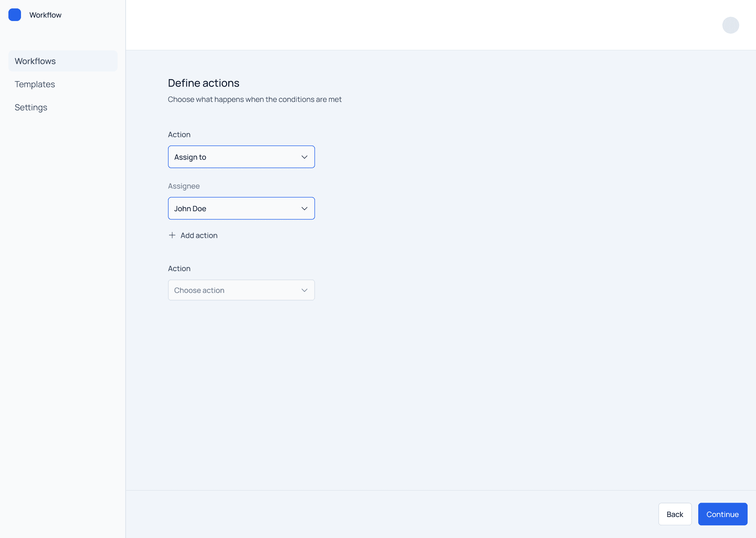Viewport: 756px width, 538px height.
Task: Click the first Action field label
Action: (x=179, y=134)
